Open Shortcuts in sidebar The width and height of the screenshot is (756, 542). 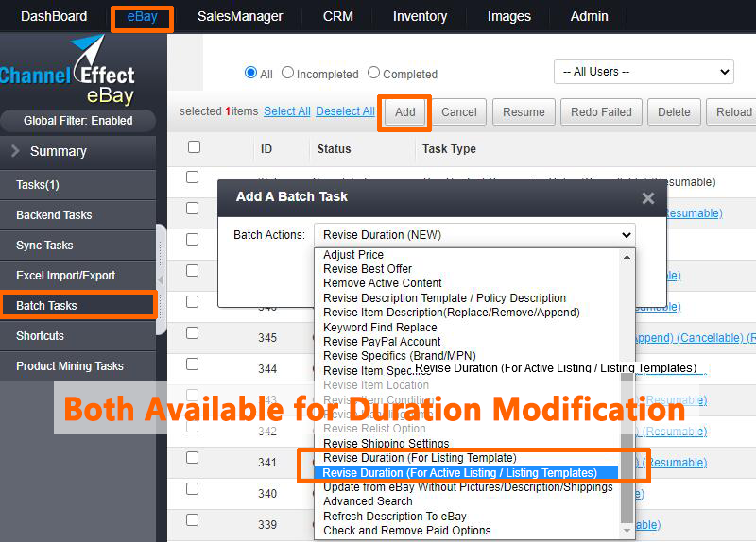point(78,336)
